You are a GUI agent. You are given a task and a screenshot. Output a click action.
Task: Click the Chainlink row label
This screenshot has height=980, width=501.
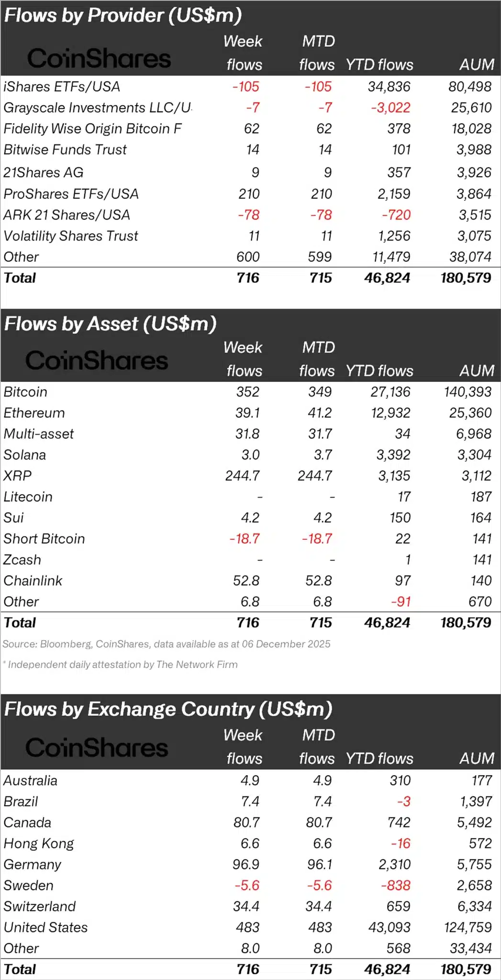tap(33, 580)
